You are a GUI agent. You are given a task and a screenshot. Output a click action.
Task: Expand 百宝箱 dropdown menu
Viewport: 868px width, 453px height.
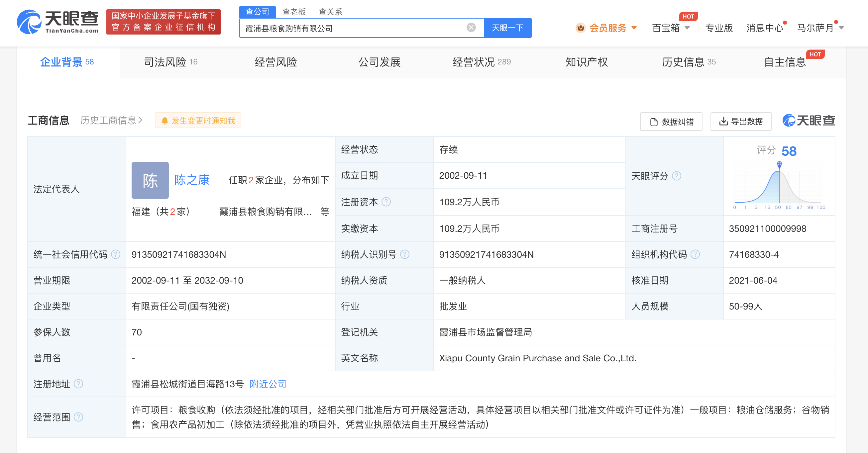[x=672, y=27]
